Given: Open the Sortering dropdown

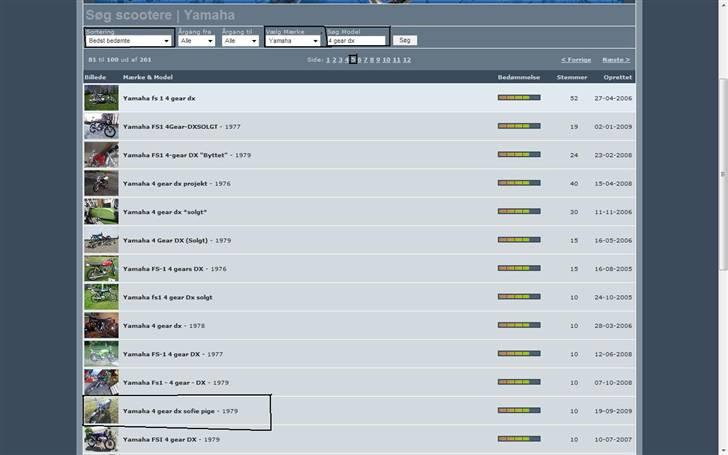Looking at the screenshot, I should pos(128,41).
